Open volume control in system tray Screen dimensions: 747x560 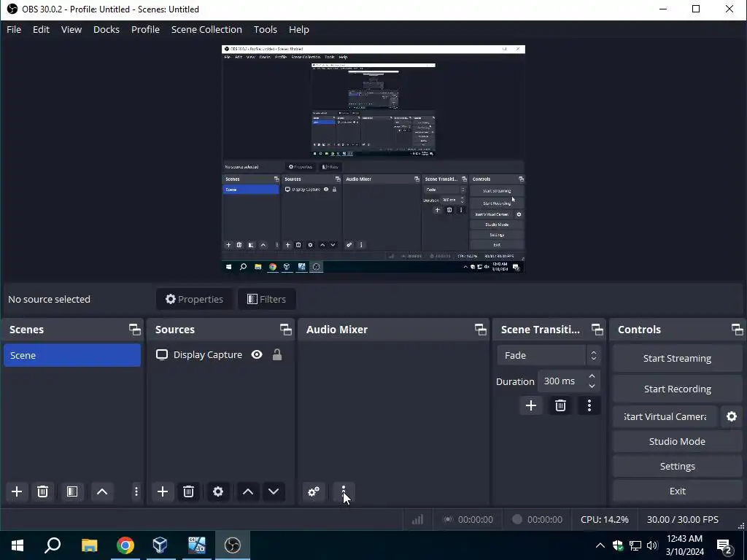tap(653, 545)
